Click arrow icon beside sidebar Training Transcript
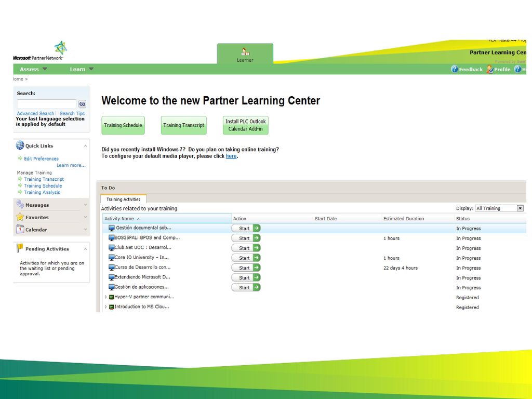Screen dimensions: 532x399 20,179
